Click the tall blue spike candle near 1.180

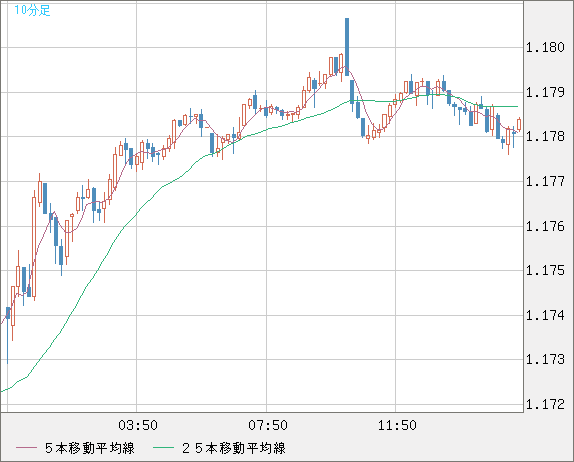click(x=347, y=46)
